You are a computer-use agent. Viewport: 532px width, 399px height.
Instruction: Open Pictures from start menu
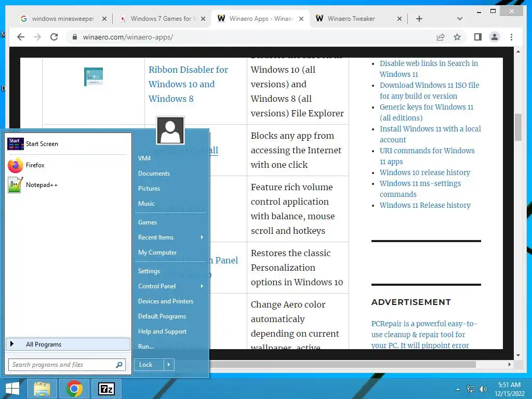click(149, 188)
